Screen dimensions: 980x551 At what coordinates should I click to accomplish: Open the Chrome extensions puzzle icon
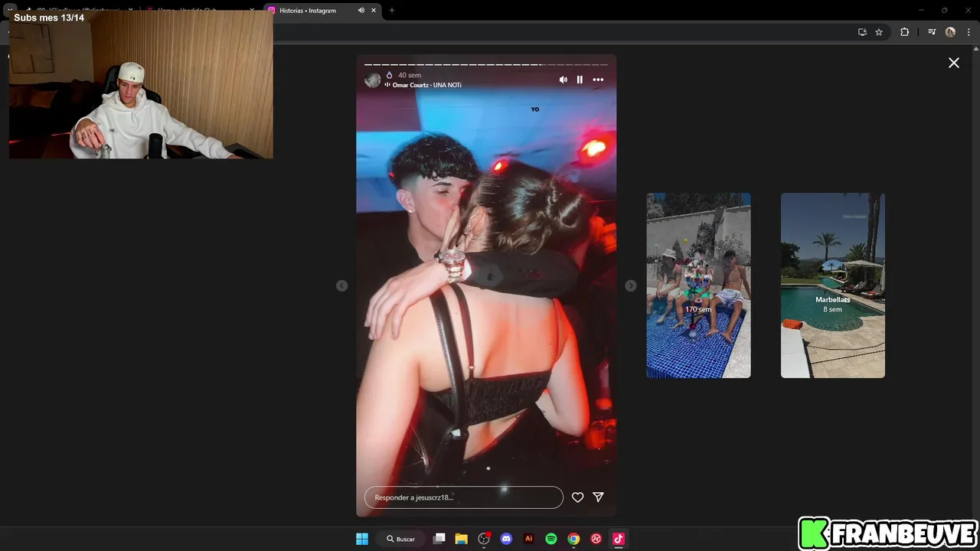(x=905, y=32)
